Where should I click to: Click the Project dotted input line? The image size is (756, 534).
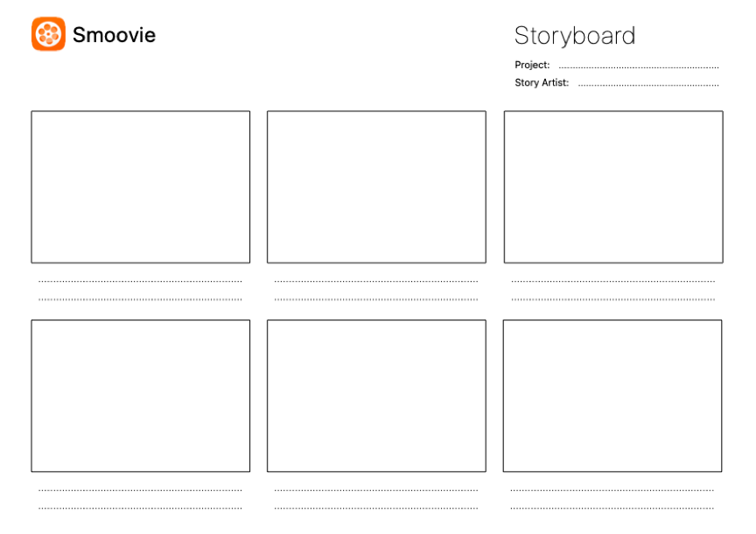pyautogui.click(x=638, y=67)
